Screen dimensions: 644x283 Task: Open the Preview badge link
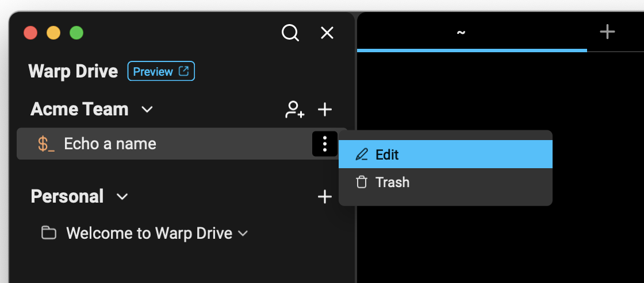(161, 71)
